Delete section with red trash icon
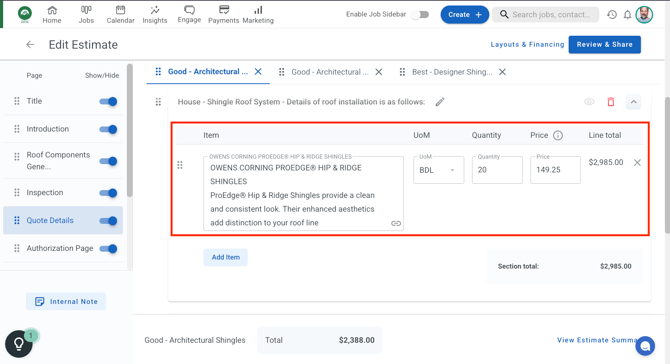Image resolution: width=670 pixels, height=364 pixels. pyautogui.click(x=611, y=102)
